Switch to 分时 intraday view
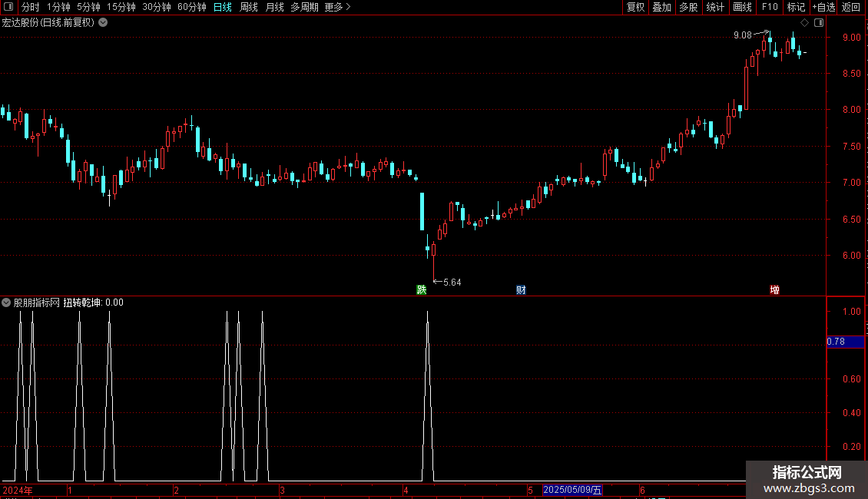Image resolution: width=868 pixels, height=499 pixels. coord(31,7)
